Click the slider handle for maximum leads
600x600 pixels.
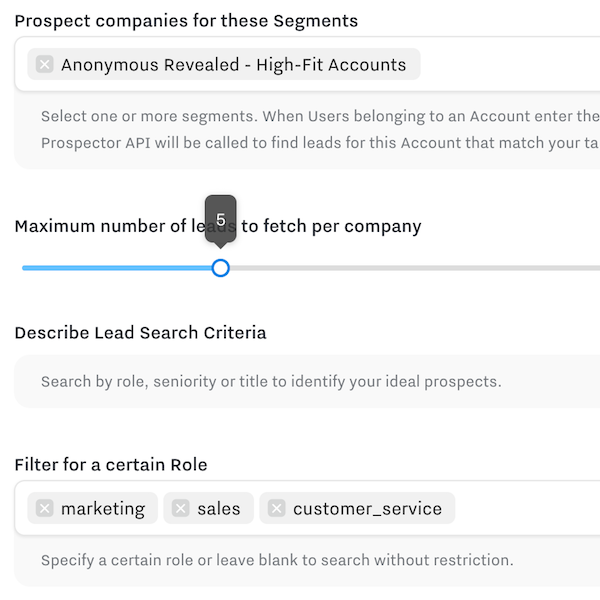(221, 268)
